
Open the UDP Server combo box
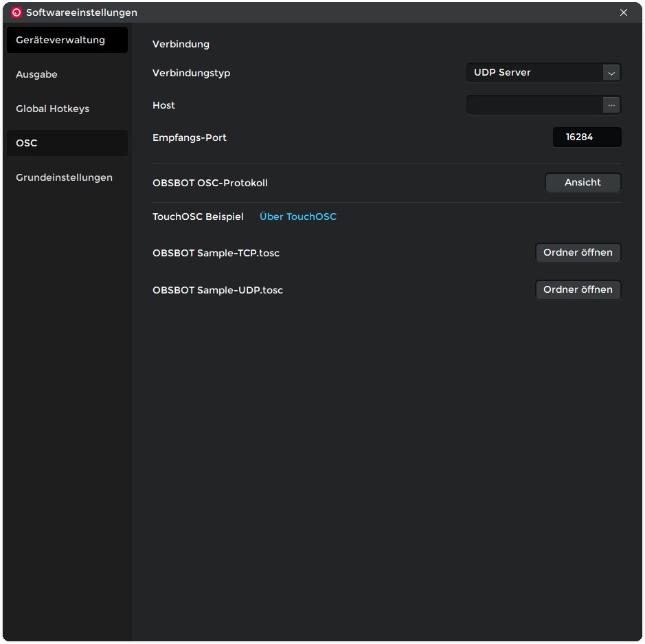point(534,73)
